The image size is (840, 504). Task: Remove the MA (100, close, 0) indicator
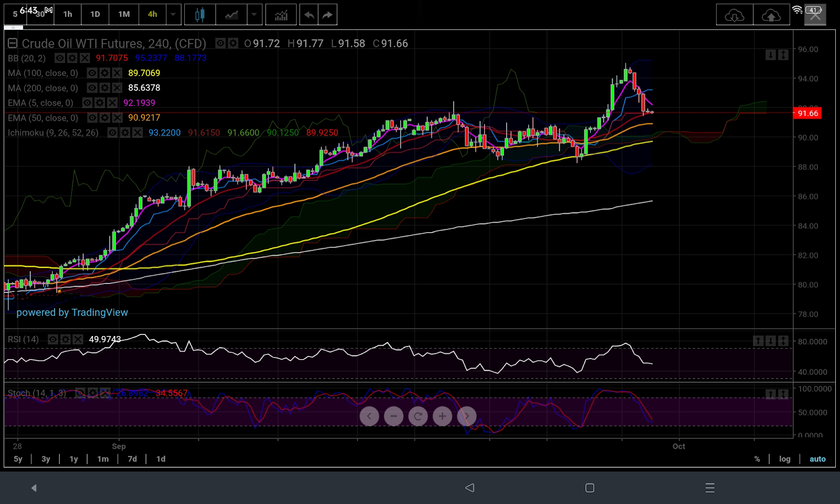click(117, 73)
